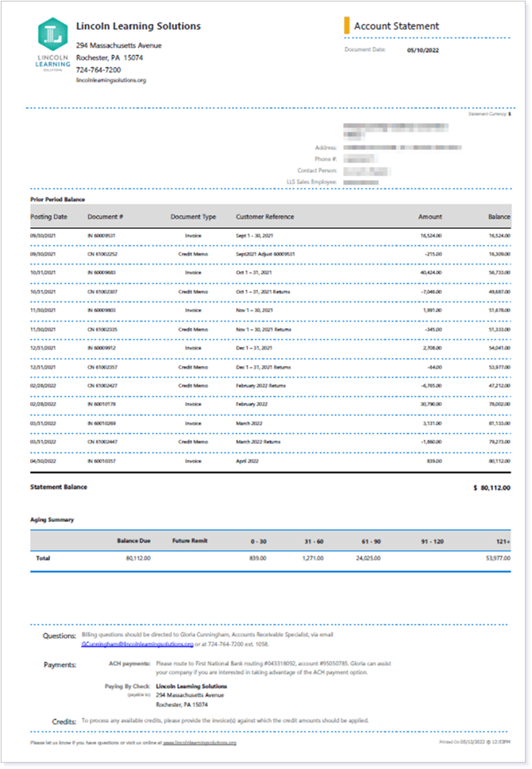Click the 'Posting Date' column header
The width and height of the screenshot is (532, 769).
48,217
